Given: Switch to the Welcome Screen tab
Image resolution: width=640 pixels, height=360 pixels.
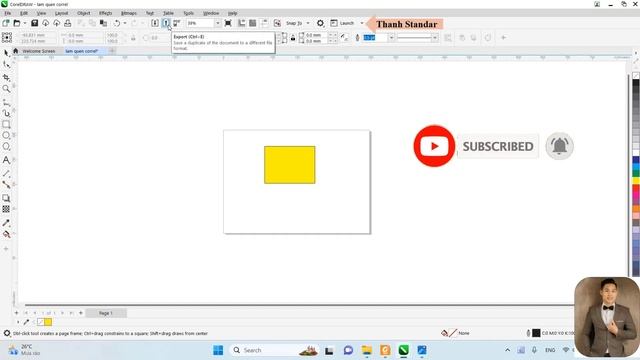Looking at the screenshot, I should tap(39, 51).
